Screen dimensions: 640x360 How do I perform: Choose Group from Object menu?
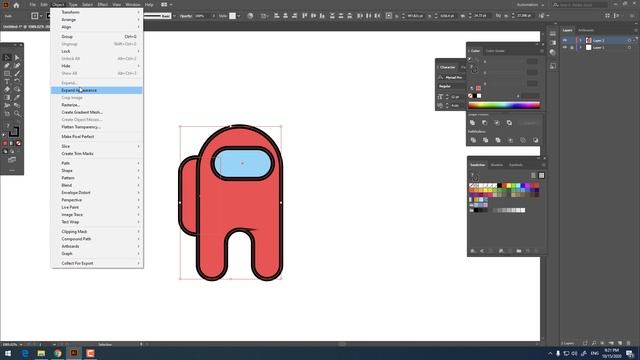[97, 37]
